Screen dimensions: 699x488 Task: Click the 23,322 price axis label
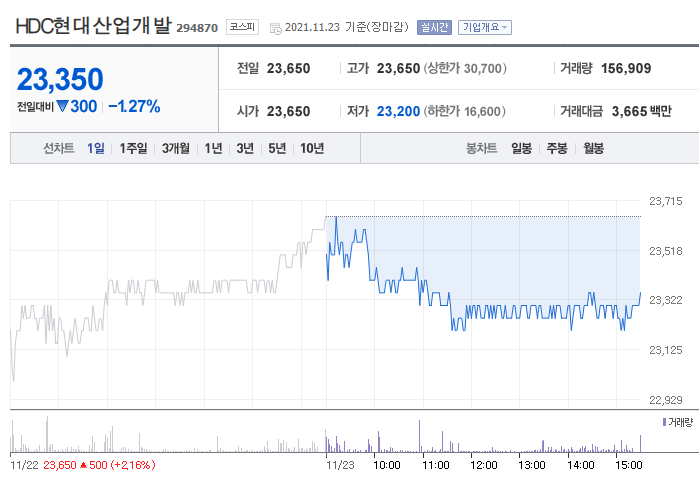coord(666,300)
